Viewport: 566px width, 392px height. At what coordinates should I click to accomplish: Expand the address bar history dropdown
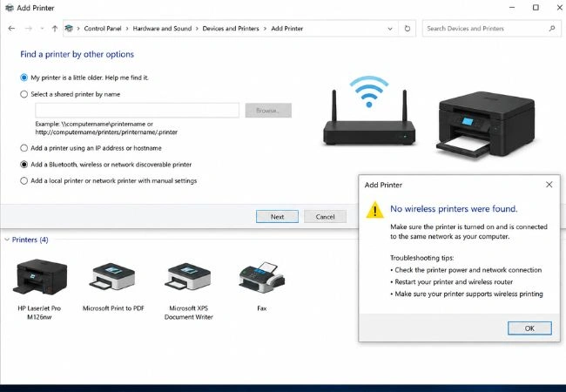[x=390, y=29]
